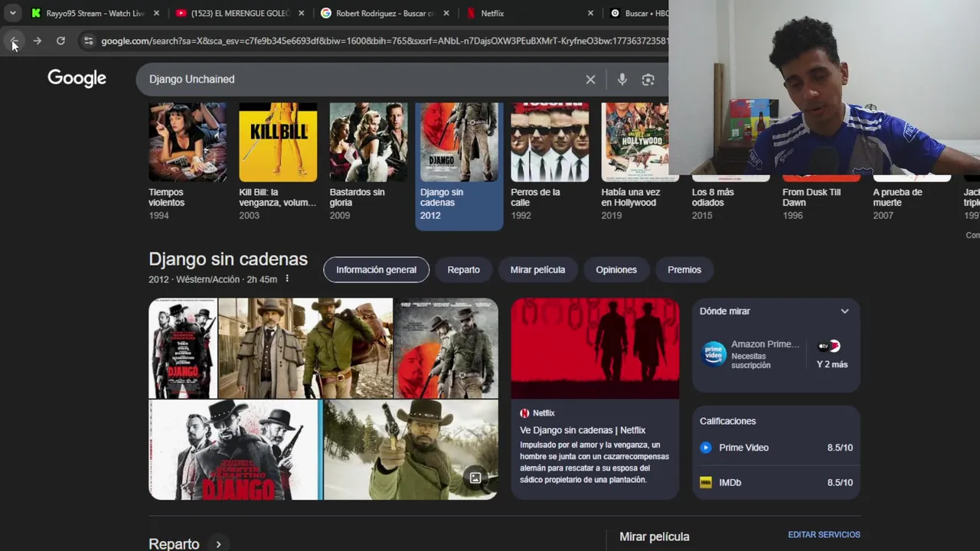Select the Kill Bill movie poster
Image resolution: width=980 pixels, height=551 pixels.
pyautogui.click(x=278, y=142)
